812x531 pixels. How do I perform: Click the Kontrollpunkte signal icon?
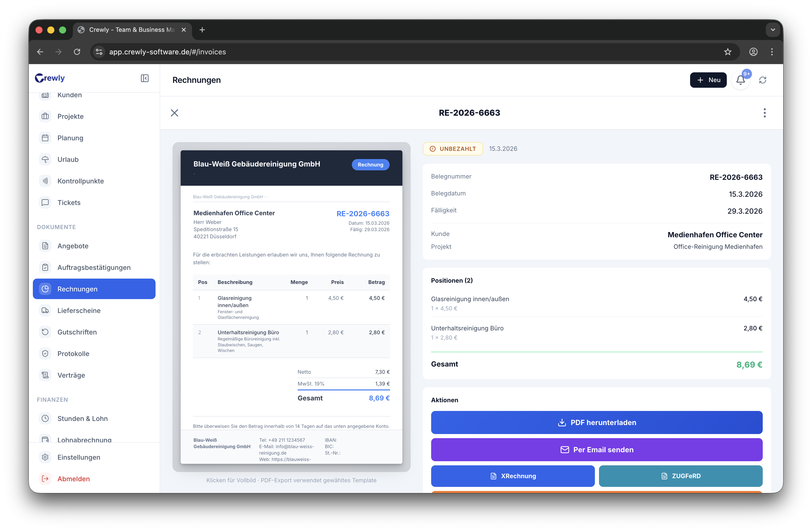45,181
